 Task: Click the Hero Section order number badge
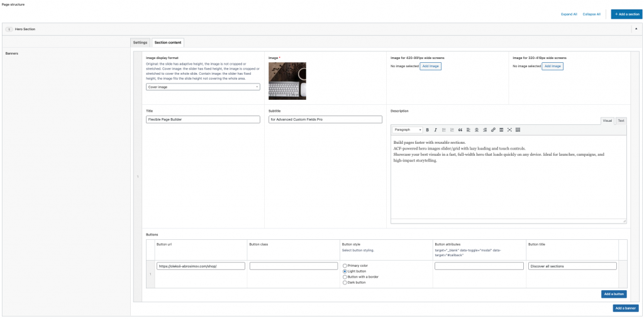click(x=9, y=30)
